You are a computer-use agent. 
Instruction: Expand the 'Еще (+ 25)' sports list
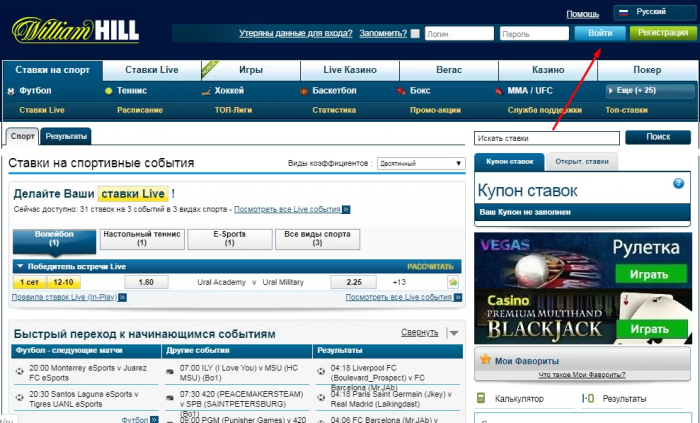(647, 91)
